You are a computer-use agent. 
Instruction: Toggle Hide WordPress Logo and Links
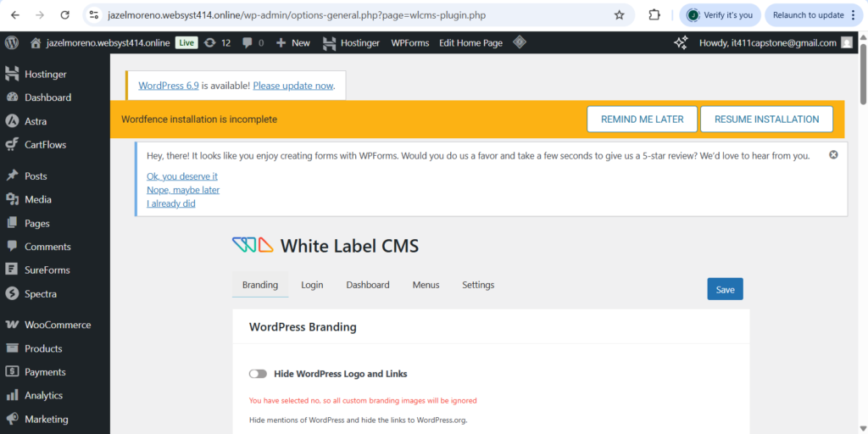tap(258, 374)
